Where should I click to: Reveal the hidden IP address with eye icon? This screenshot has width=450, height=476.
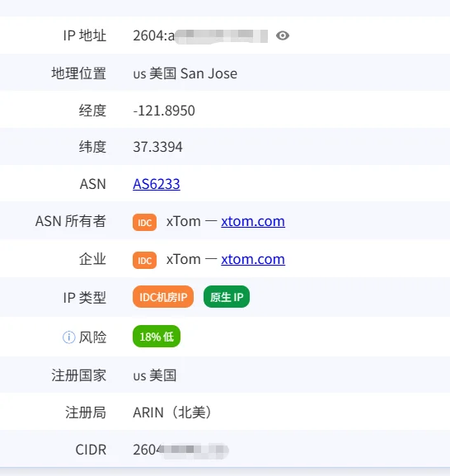click(x=283, y=35)
